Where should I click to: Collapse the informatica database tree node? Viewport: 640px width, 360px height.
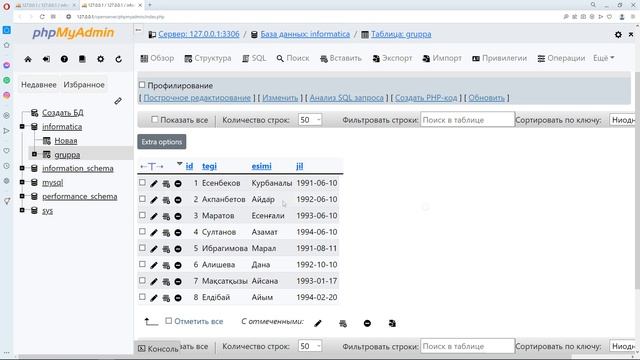click(22, 127)
